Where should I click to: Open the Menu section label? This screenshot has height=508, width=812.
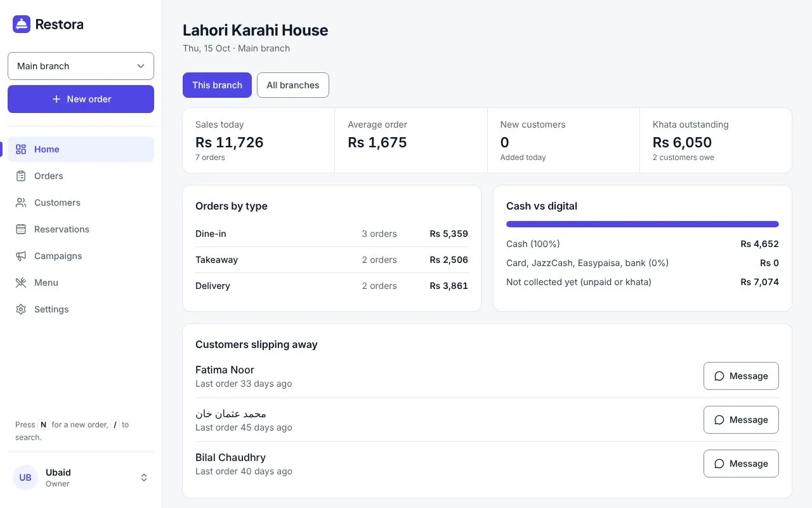46,283
